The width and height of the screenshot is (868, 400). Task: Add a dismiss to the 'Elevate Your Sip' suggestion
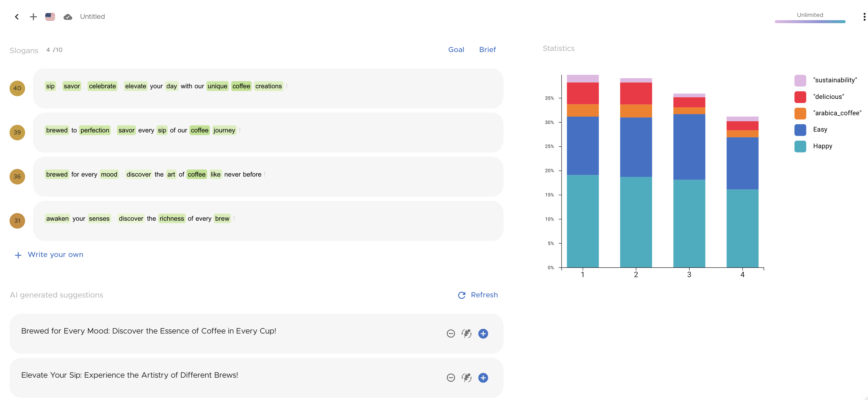pos(451,378)
